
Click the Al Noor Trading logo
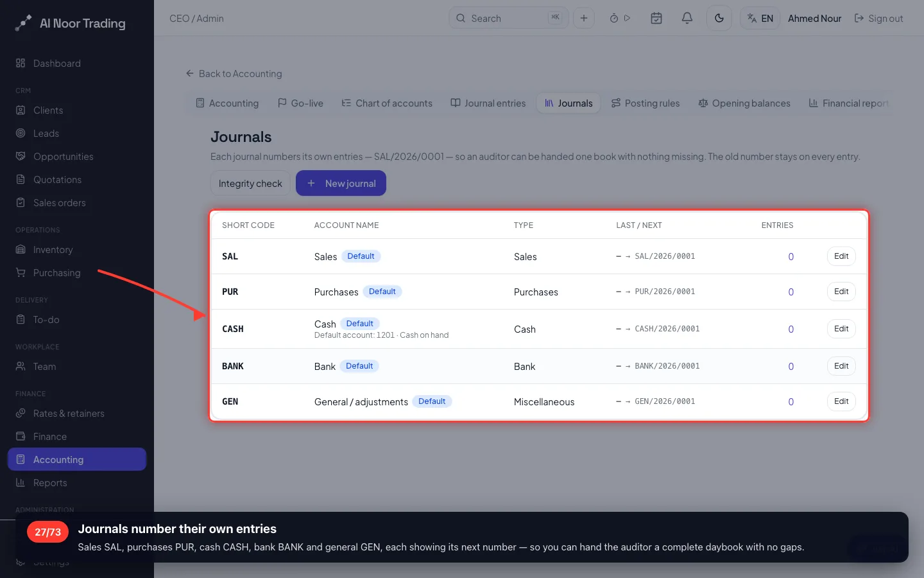coord(71,23)
